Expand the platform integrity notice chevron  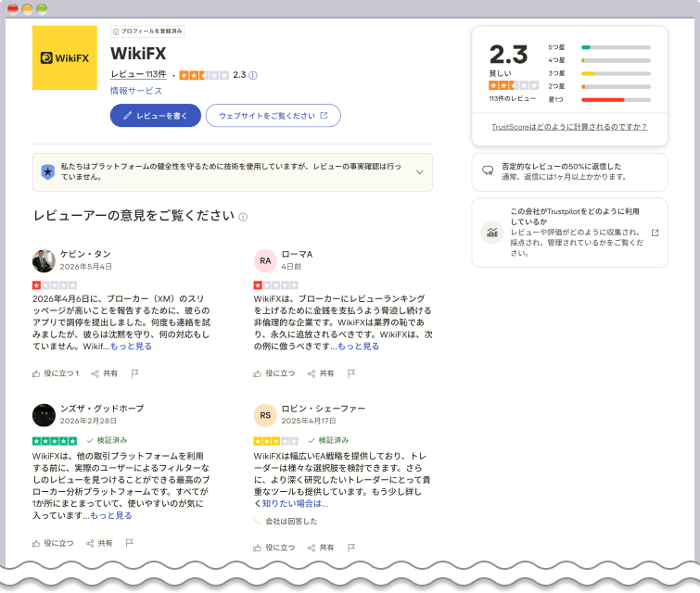[420, 172]
